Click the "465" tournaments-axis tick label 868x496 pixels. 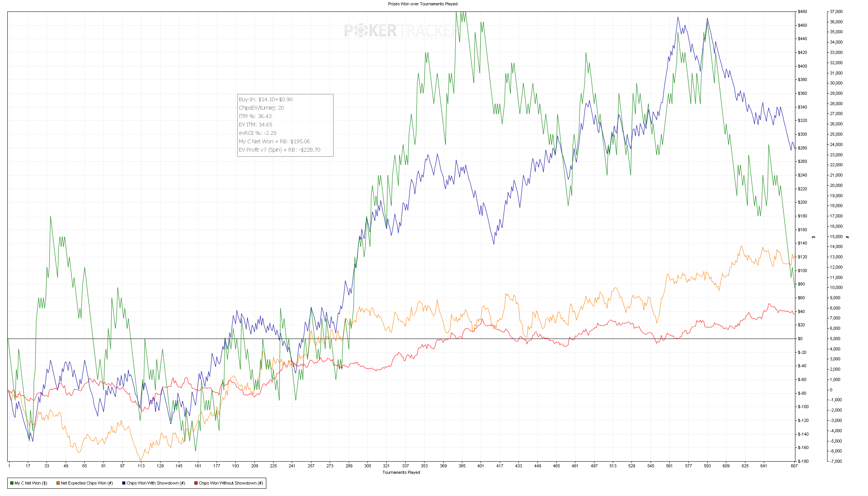(556, 466)
